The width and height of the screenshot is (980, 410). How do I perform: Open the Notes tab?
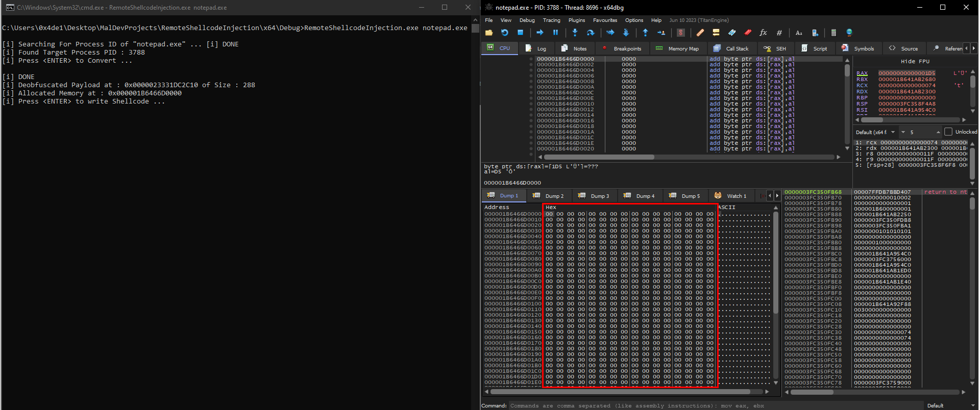[x=574, y=48]
